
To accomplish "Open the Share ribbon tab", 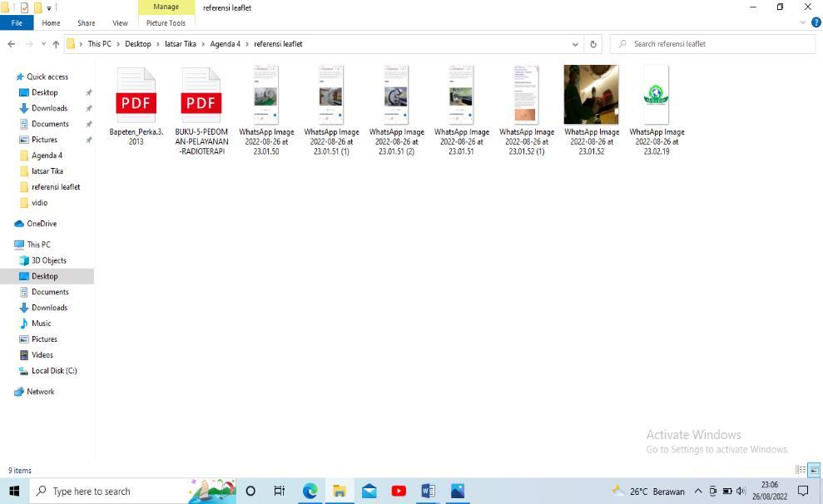I will tap(86, 23).
